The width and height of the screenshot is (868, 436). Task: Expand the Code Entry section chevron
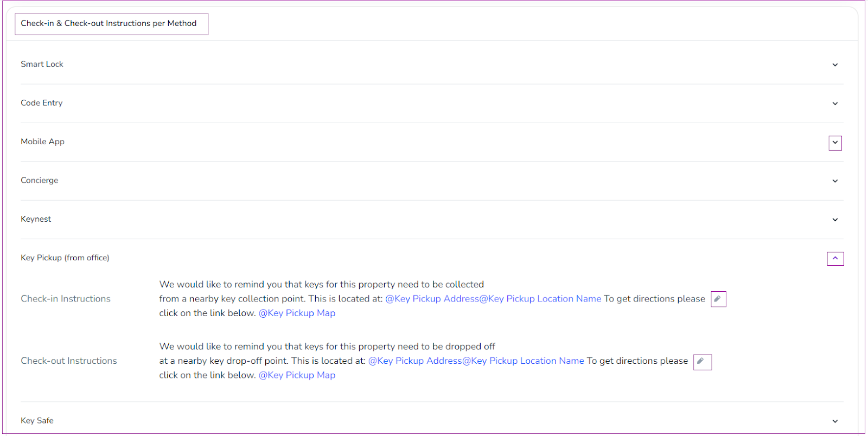click(835, 104)
